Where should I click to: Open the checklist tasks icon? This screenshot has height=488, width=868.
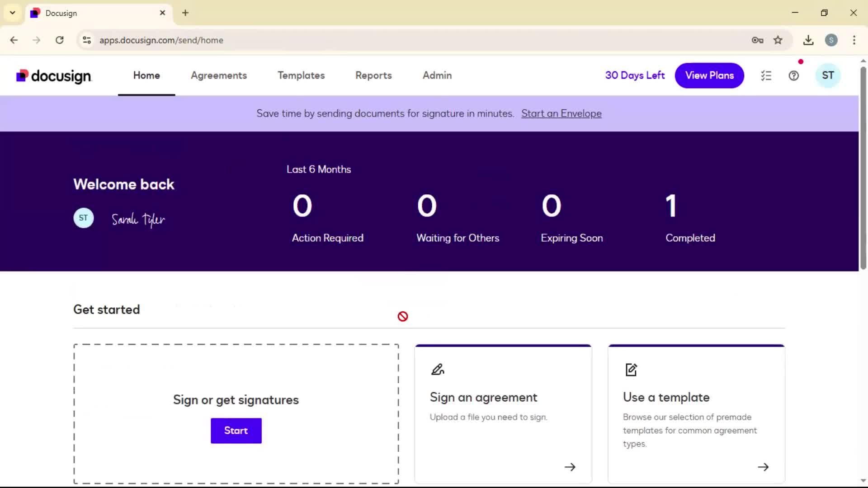pos(766,76)
